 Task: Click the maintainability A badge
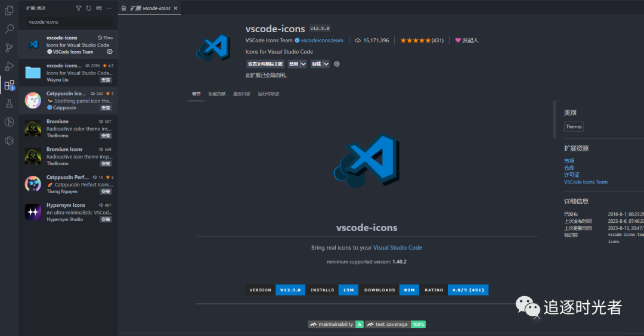point(336,324)
